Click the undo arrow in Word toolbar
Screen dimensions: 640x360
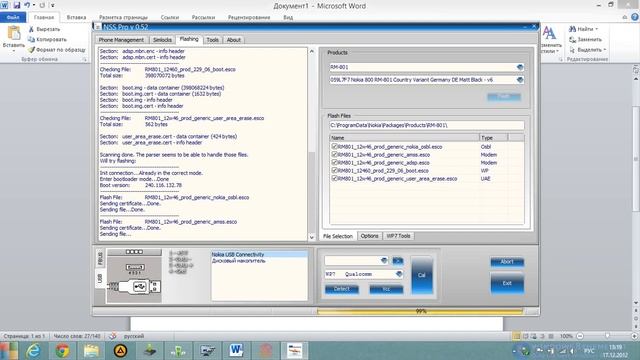(x=27, y=5)
